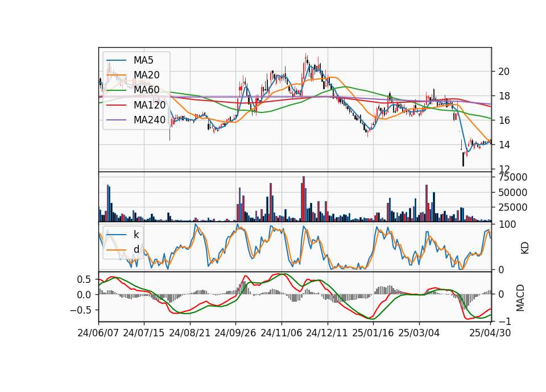Click the d legend label in KD panel
This screenshot has width=546, height=392.
(x=136, y=249)
